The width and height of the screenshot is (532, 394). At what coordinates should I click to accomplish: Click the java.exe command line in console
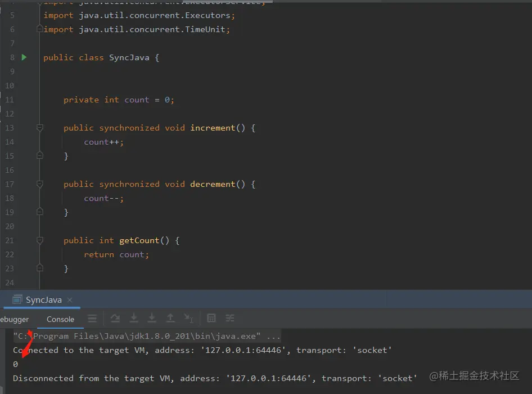click(147, 336)
